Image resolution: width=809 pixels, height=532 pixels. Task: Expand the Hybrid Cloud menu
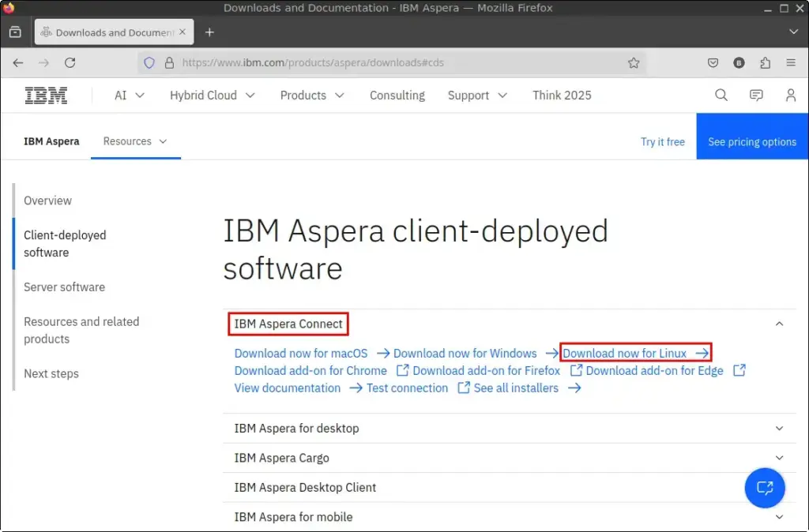coord(213,96)
